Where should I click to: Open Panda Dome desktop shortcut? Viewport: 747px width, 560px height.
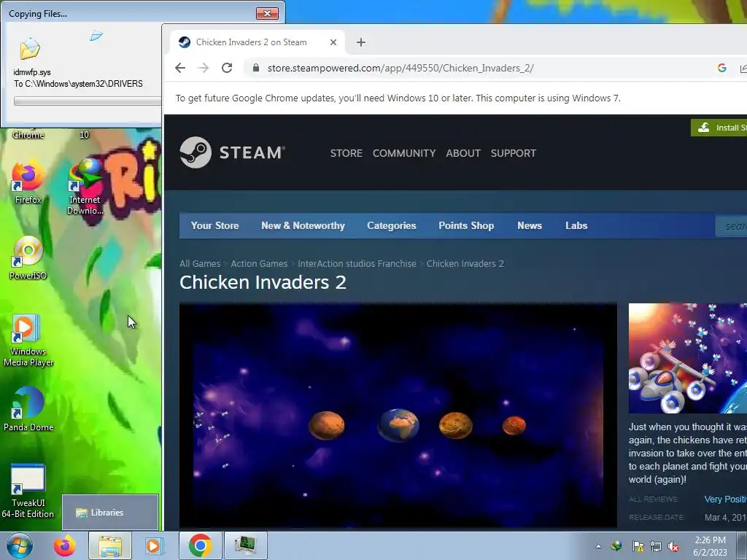coord(28,410)
